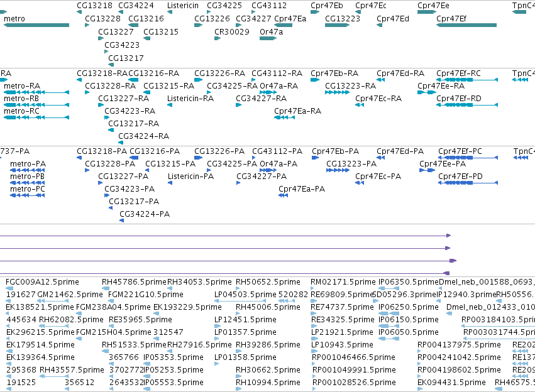This screenshot has width=535, height=392.
Task: Select the RE35965.5prime EST label
Action: tap(141, 320)
